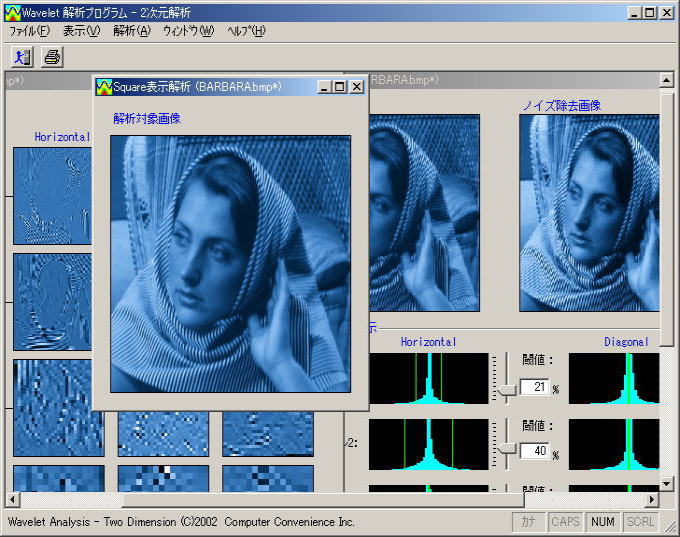Click the printer toolbar icon
Viewport: 680px width, 537px height.
52,57
